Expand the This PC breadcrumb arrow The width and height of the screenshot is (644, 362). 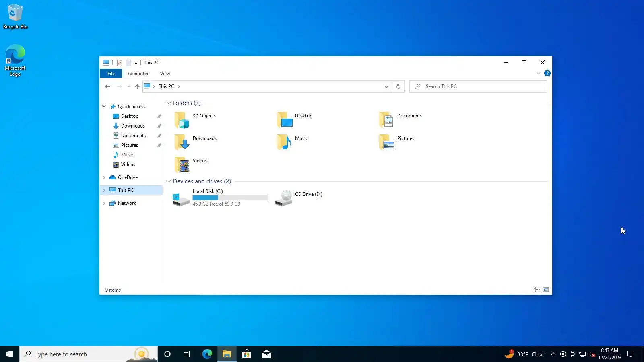click(x=179, y=86)
